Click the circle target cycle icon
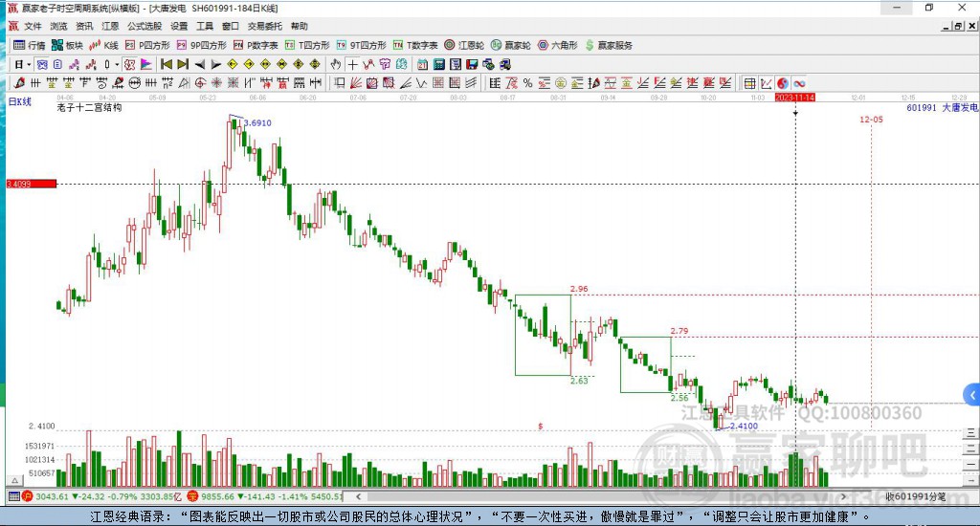Viewport: 980px width, 526px height. (x=201, y=83)
